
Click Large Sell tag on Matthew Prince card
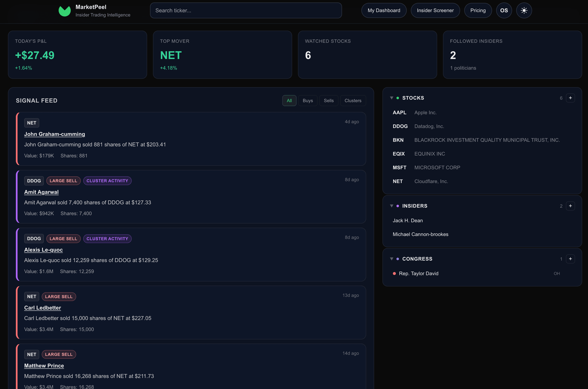tap(59, 355)
